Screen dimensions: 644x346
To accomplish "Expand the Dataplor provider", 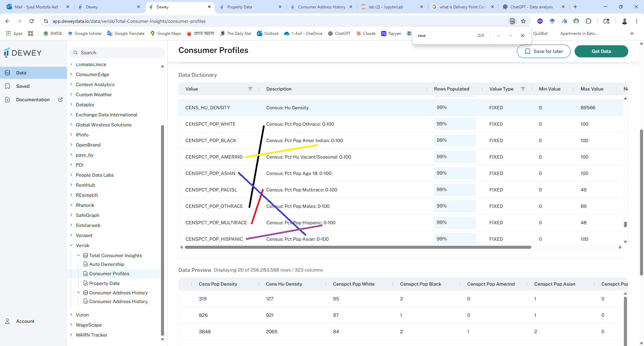I will click(x=71, y=105).
